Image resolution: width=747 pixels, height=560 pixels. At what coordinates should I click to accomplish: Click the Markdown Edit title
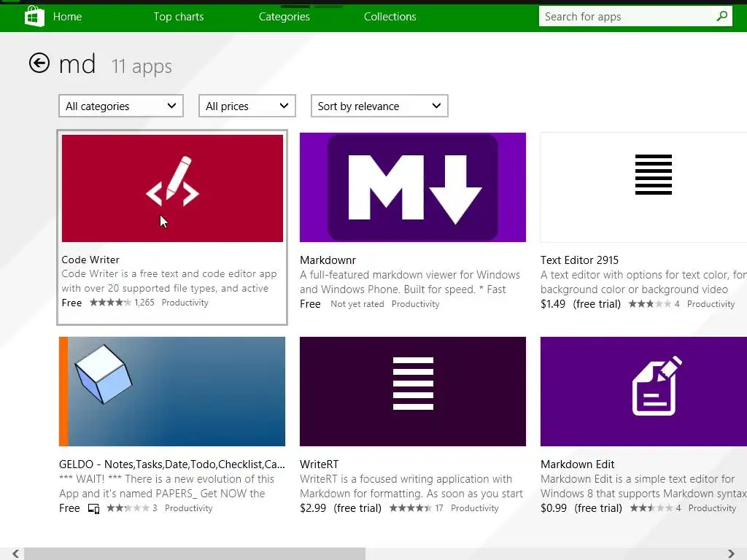coord(578,464)
